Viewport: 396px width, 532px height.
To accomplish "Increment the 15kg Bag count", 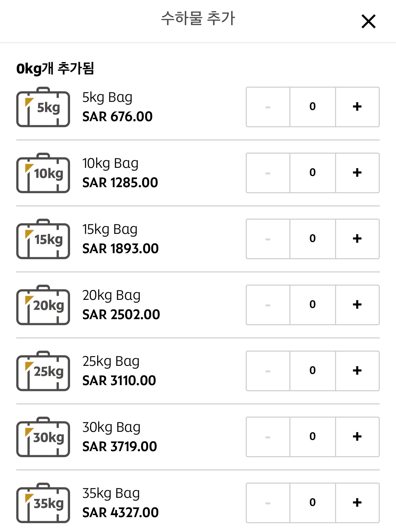I will [357, 239].
